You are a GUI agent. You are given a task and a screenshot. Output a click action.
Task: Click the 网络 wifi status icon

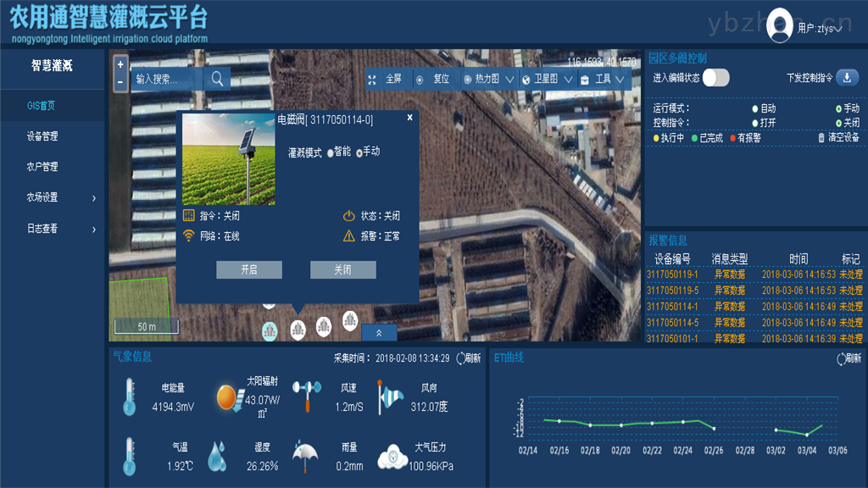(x=189, y=236)
